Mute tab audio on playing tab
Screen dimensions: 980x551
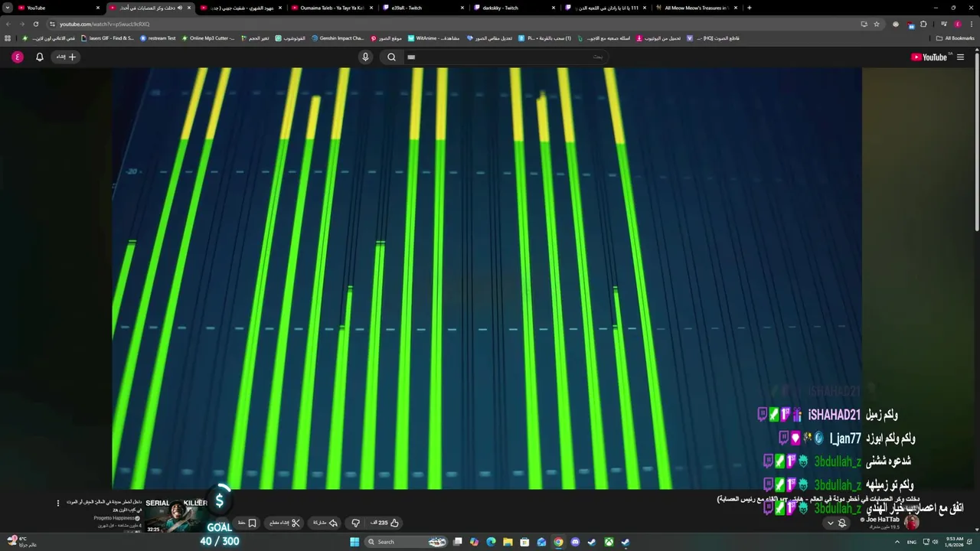pyautogui.click(x=180, y=8)
